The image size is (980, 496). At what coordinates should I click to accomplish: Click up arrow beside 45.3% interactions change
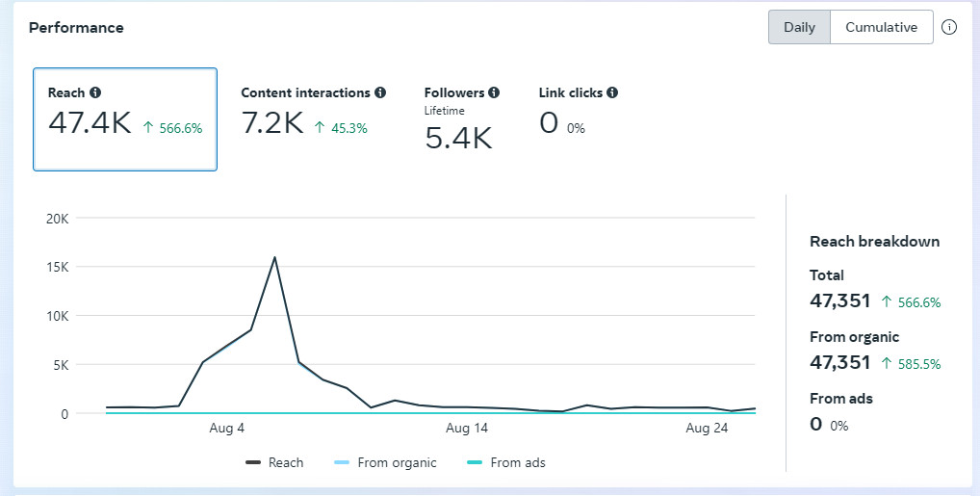pyautogui.click(x=320, y=127)
